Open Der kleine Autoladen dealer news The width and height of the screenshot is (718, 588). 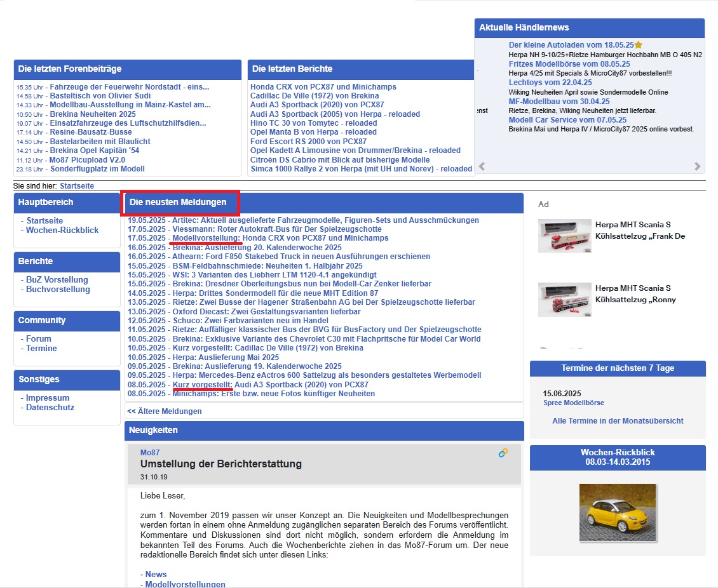tap(571, 45)
